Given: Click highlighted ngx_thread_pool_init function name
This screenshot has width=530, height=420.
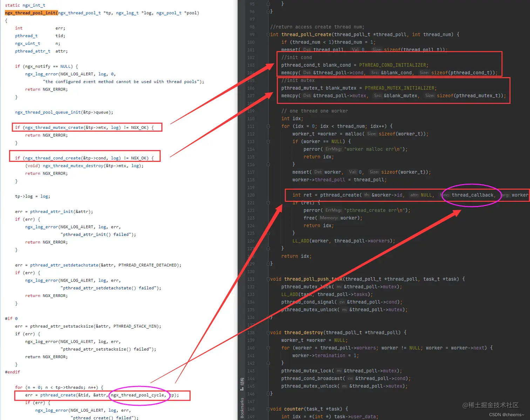Looking at the screenshot, I should (30, 13).
